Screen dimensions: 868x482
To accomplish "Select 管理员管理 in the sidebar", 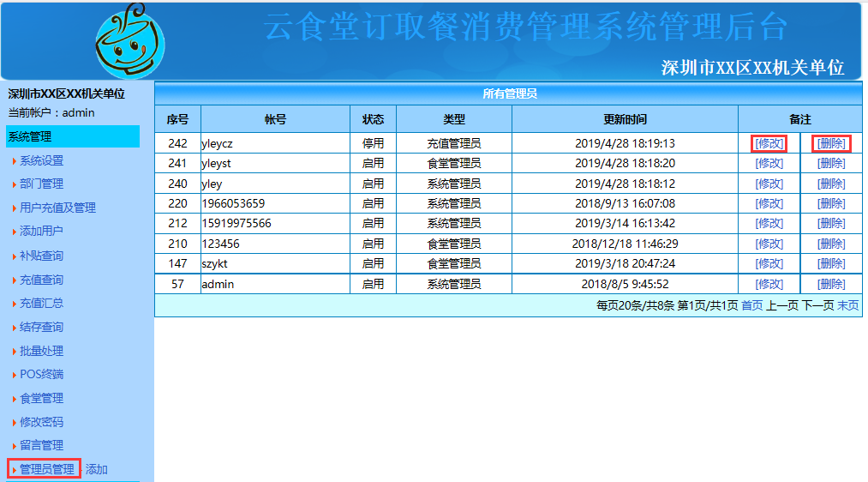I will pos(46,469).
